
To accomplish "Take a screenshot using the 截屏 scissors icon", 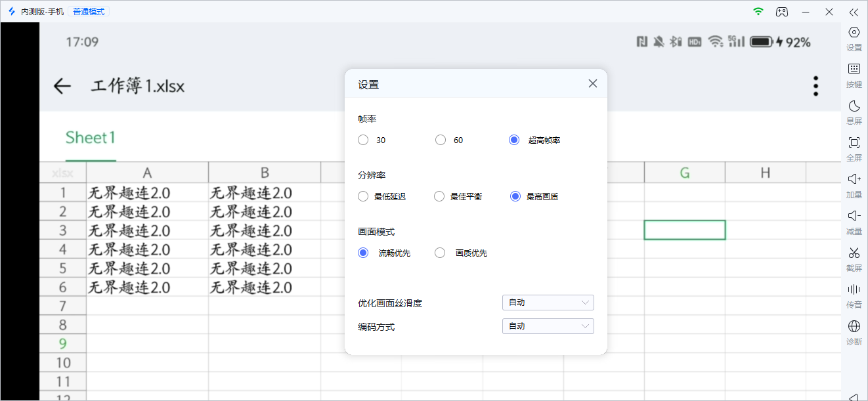I will point(854,253).
